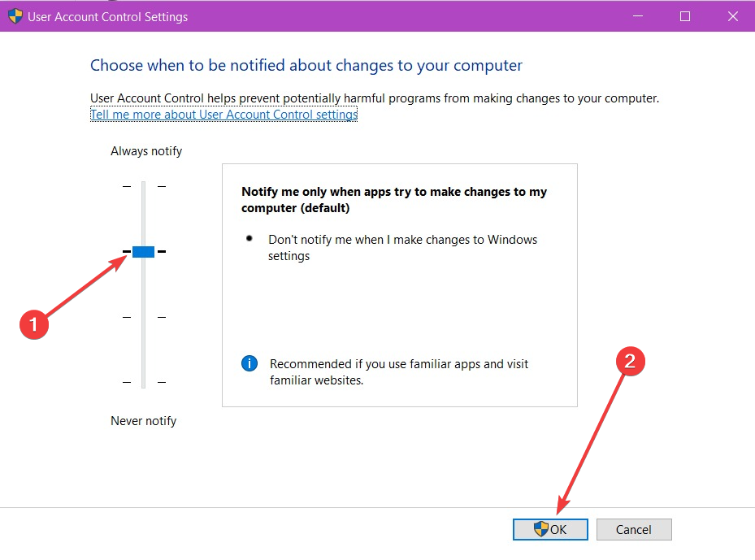Click the Cancel button
This screenshot has height=560, width=755.
pyautogui.click(x=634, y=529)
